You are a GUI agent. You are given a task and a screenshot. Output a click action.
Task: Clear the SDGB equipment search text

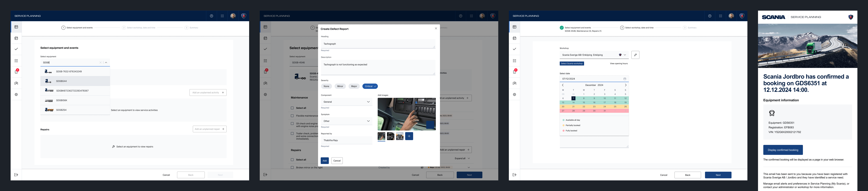point(100,63)
